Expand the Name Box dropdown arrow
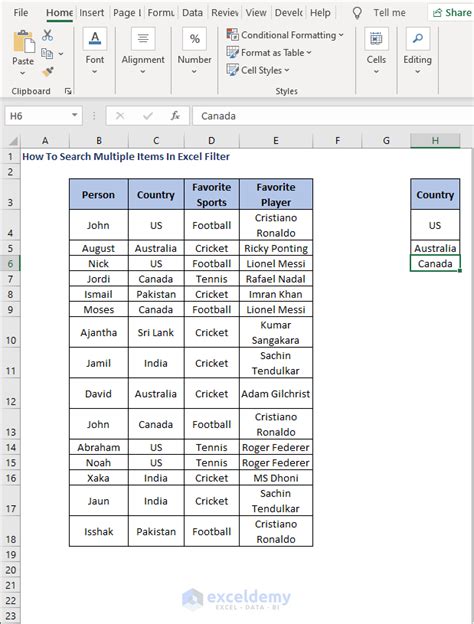The image size is (474, 624). tap(74, 115)
